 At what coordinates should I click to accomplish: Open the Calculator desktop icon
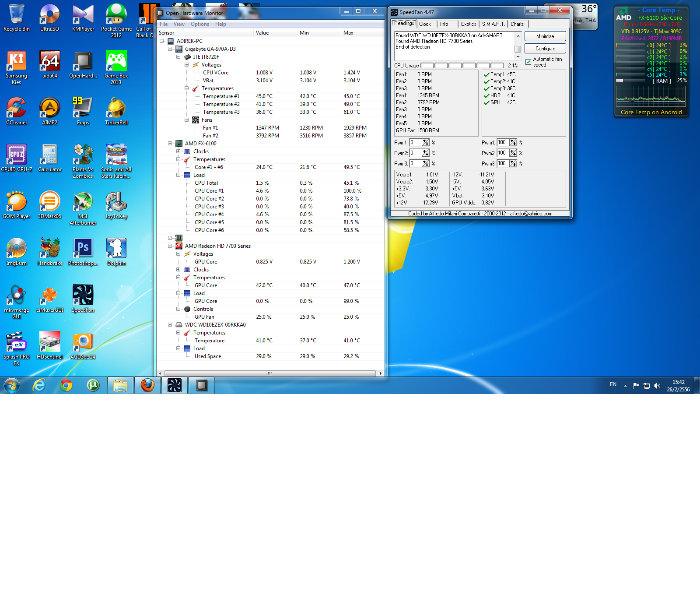coord(50,158)
